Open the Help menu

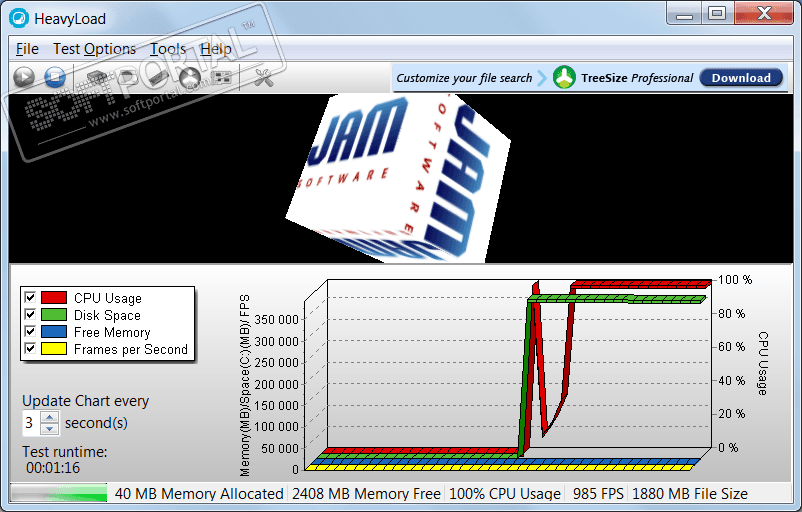[215, 49]
